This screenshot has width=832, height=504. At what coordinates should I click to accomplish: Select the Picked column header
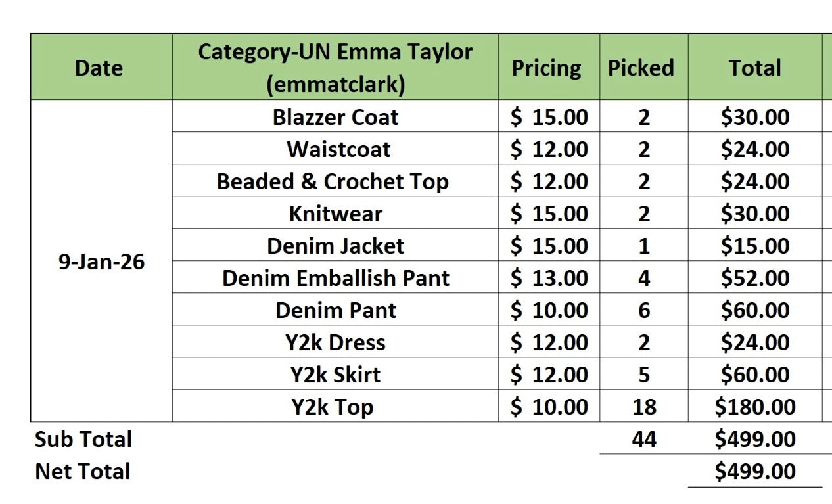tap(643, 67)
